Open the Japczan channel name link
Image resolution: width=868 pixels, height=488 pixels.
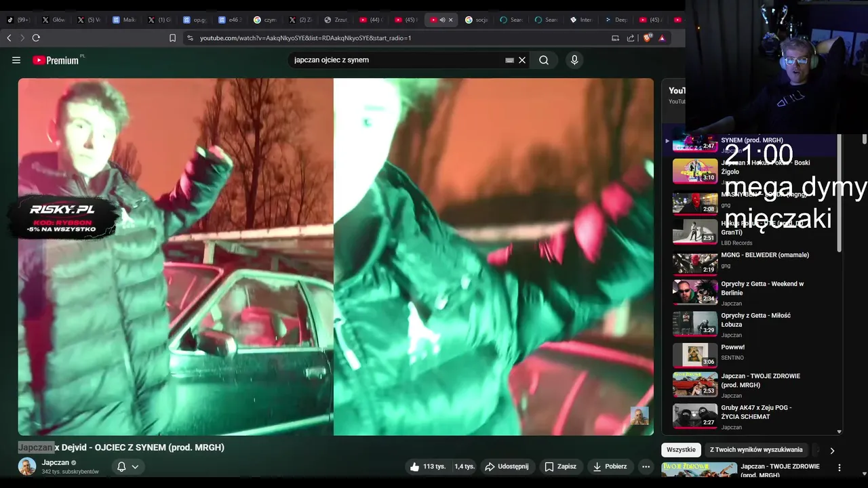56,462
